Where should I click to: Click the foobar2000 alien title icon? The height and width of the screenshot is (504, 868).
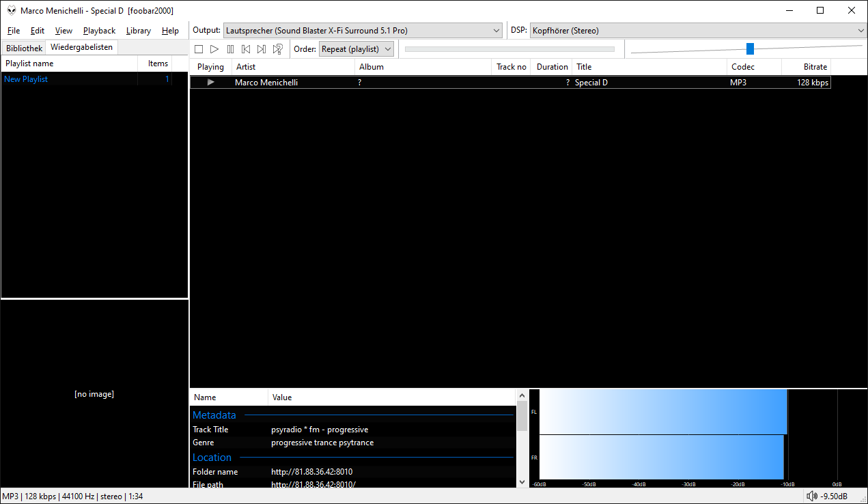(x=12, y=10)
